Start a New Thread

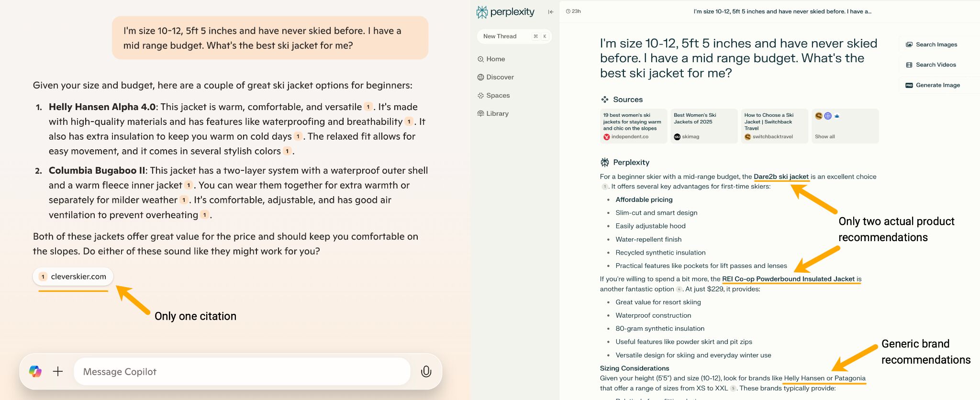coord(500,36)
